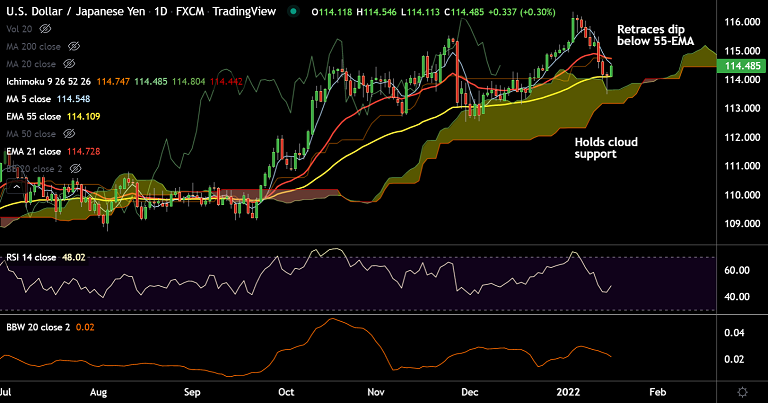The width and height of the screenshot is (768, 403).
Task: Click the RSI value 48.02
Action: tap(74, 257)
